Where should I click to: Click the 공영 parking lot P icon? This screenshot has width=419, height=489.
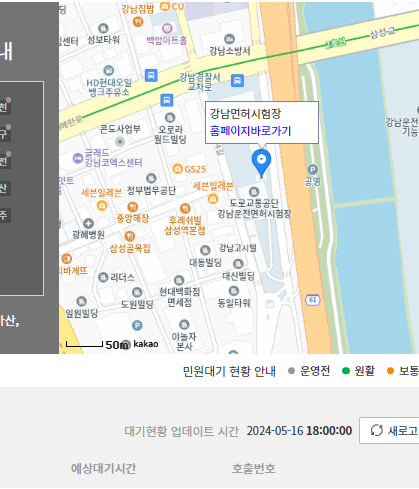click(x=312, y=170)
